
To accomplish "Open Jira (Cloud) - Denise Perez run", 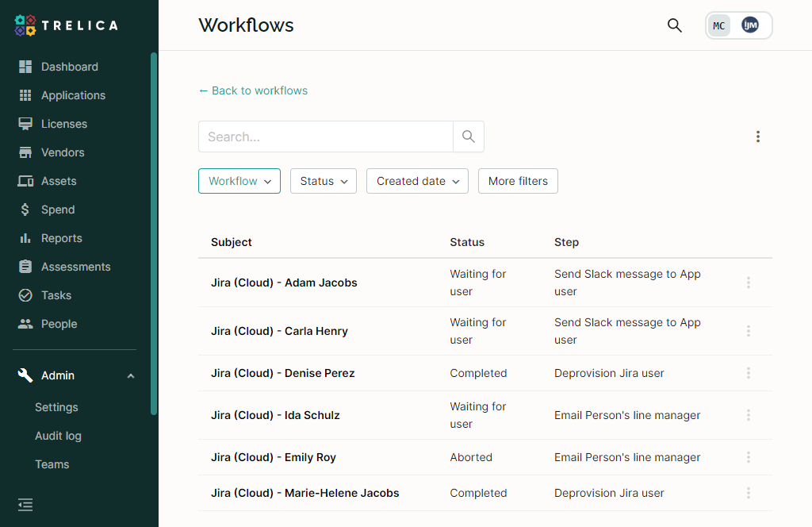I will tap(283, 373).
